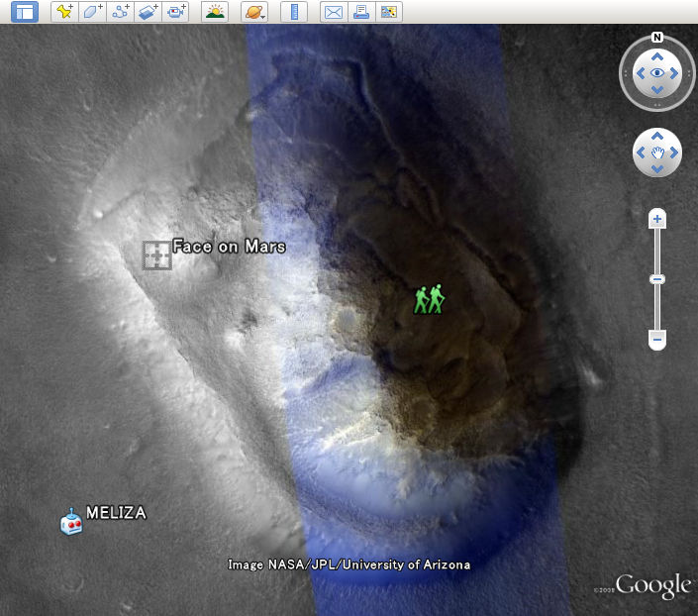Viewport: 698px width, 616px height.
Task: Zoom in with the plus button
Action: tap(657, 219)
